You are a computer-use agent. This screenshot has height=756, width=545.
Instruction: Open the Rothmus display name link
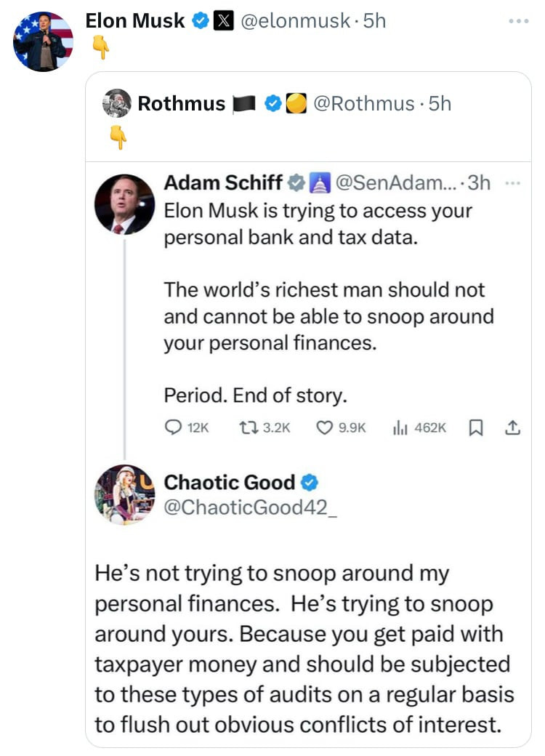[x=181, y=104]
